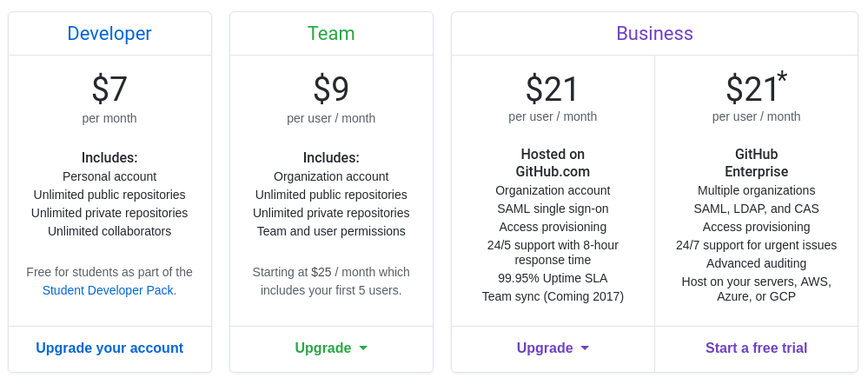Select the Team plan heading
The image size is (868, 391).
(331, 33)
